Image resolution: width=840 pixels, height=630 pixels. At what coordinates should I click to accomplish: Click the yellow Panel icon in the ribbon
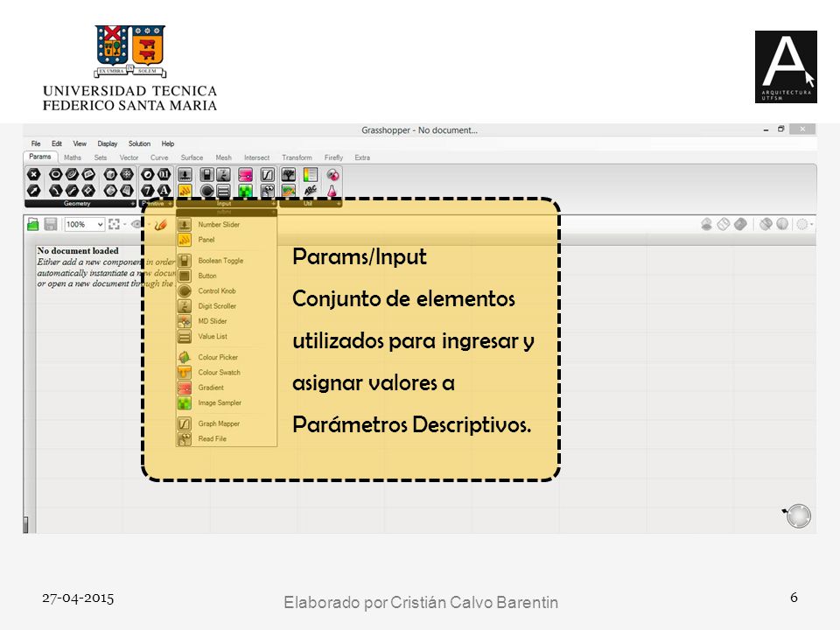pyautogui.click(x=185, y=190)
